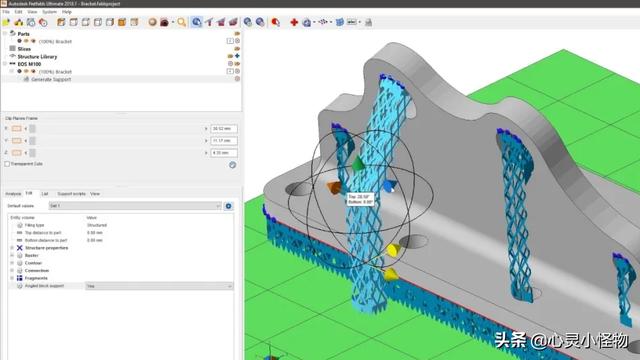Click the round blue button beside Default values

coord(229,206)
